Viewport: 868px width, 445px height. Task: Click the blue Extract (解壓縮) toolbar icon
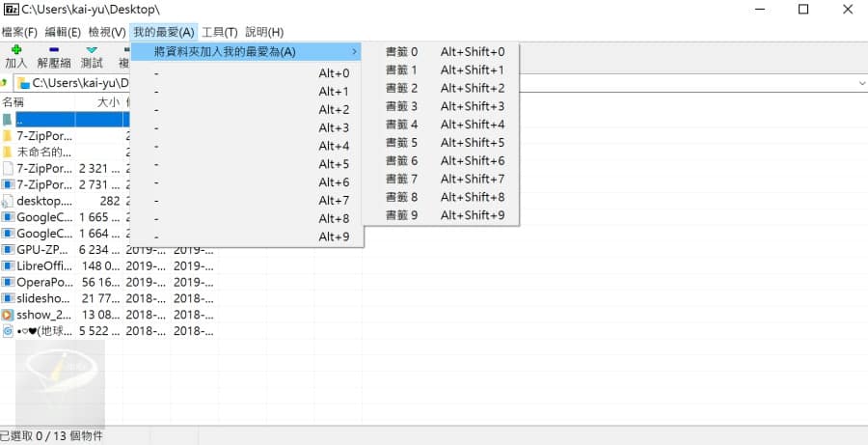click(54, 50)
